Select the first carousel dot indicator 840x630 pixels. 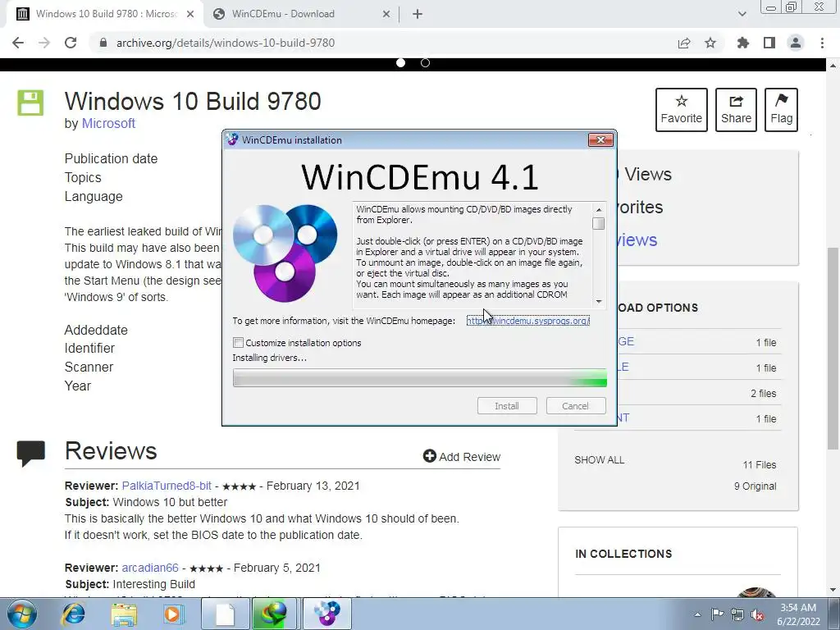pos(400,62)
